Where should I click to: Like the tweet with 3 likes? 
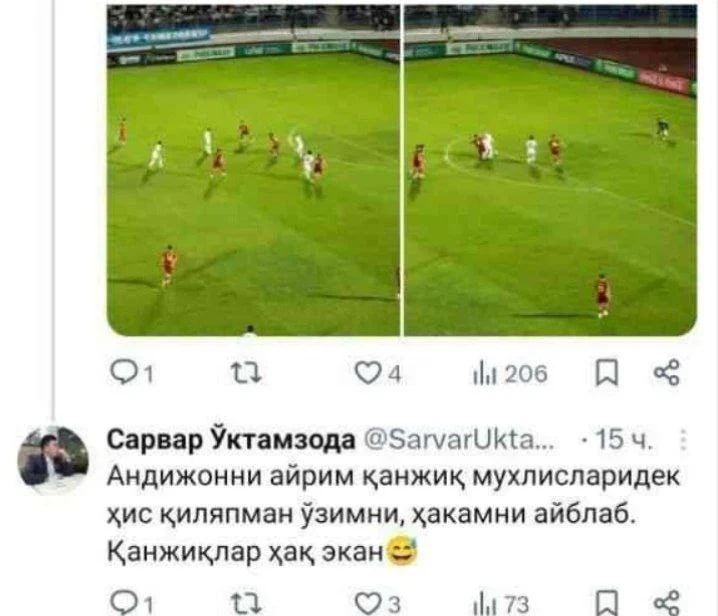click(378, 604)
